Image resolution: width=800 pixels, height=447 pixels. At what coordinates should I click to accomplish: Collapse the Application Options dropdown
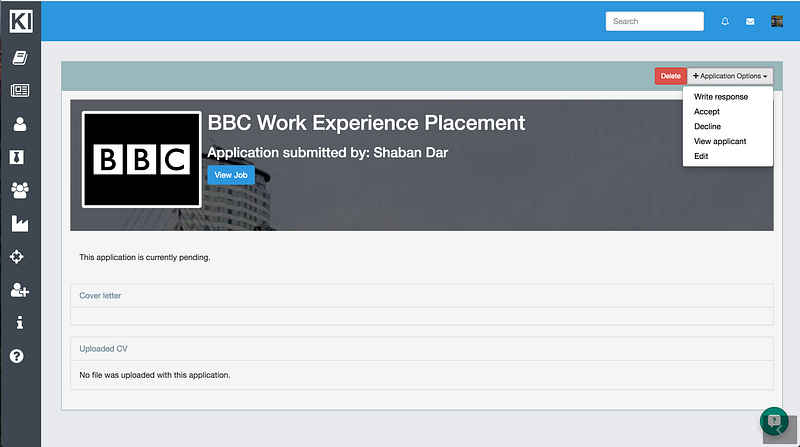point(730,76)
